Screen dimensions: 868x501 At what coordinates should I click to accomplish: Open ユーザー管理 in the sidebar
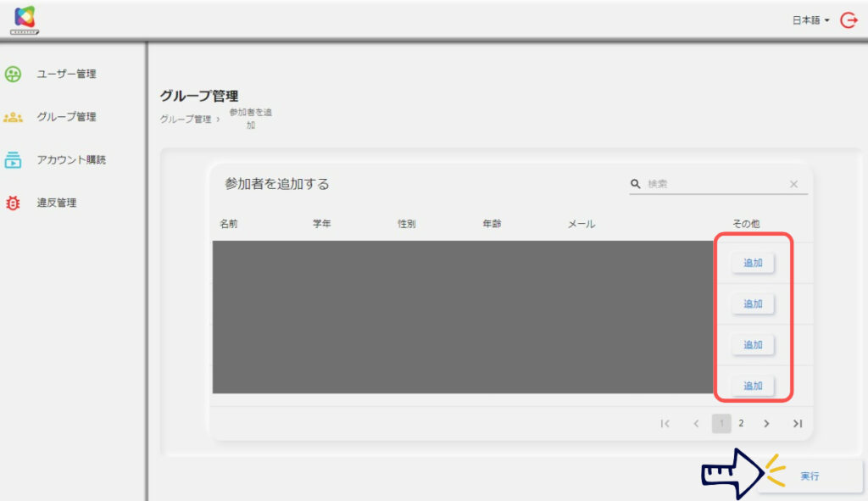pos(66,74)
